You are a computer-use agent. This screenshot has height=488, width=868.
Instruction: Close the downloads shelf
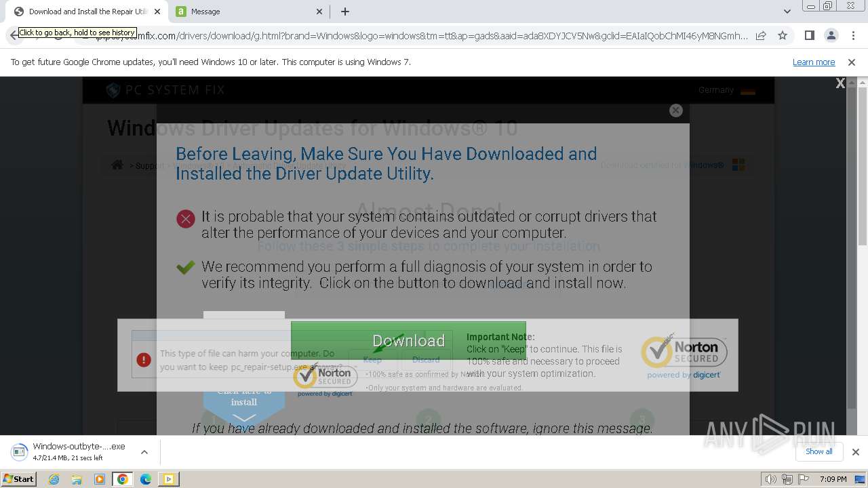click(x=856, y=452)
